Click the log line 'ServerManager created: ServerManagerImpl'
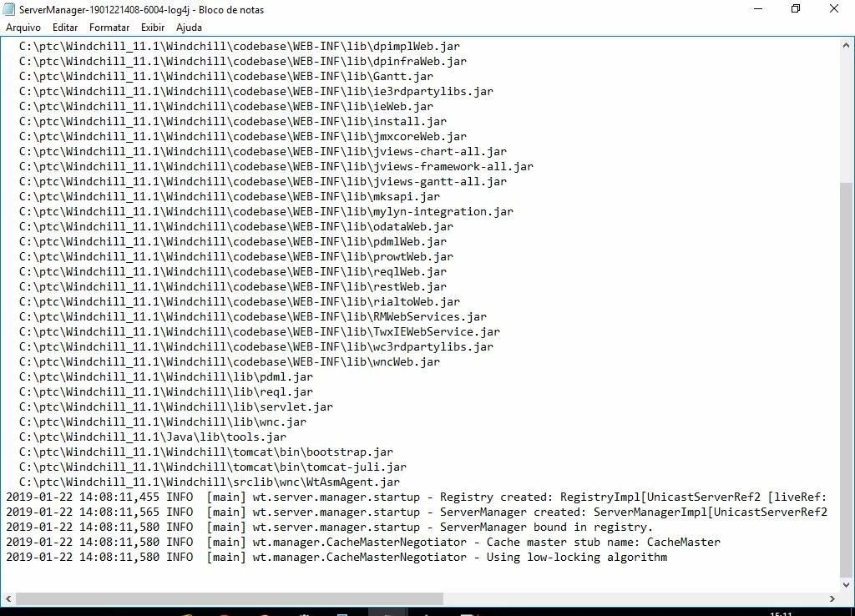855x616 pixels. coord(417,512)
